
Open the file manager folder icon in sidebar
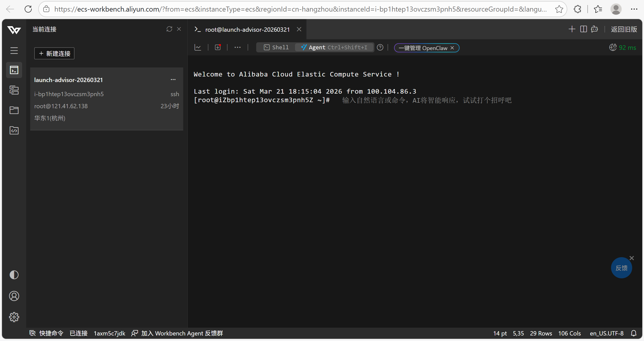(14, 110)
